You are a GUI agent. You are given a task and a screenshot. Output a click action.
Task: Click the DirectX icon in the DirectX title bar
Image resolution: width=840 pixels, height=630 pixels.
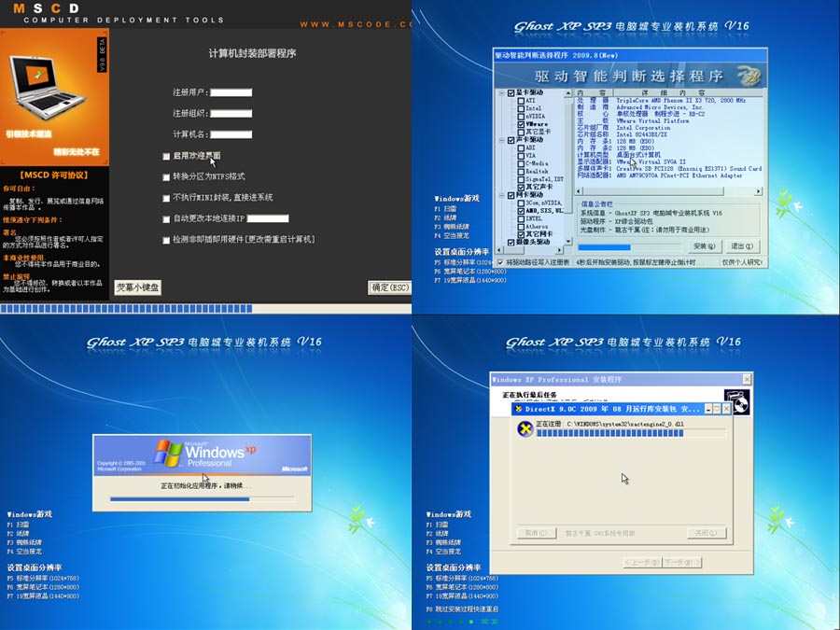point(518,409)
